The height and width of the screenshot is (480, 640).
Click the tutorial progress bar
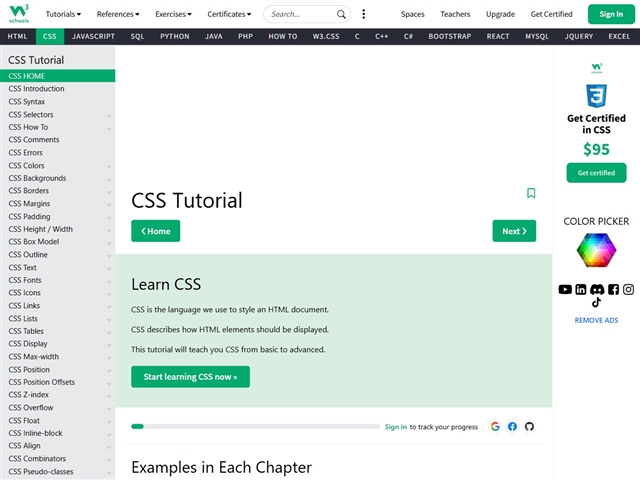(x=256, y=427)
